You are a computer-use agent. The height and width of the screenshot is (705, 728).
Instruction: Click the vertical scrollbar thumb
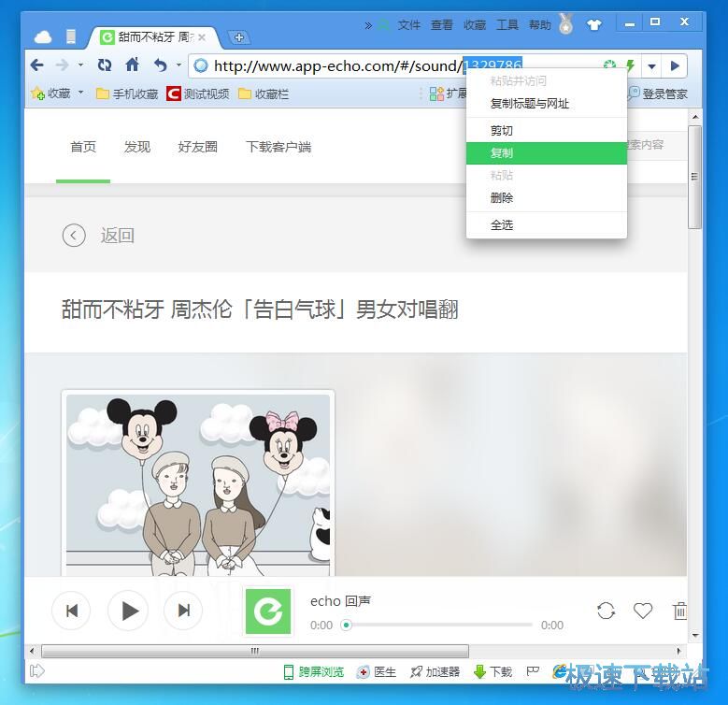(694, 177)
